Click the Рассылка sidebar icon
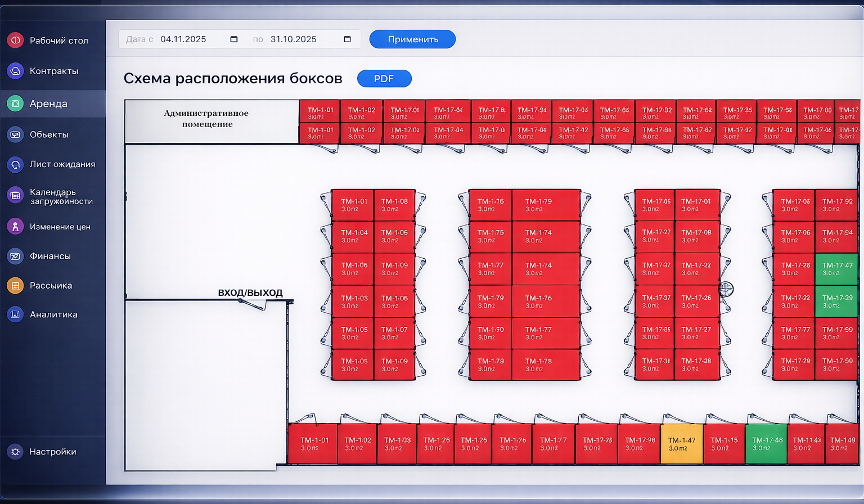This screenshot has height=504, width=864. coord(15,285)
